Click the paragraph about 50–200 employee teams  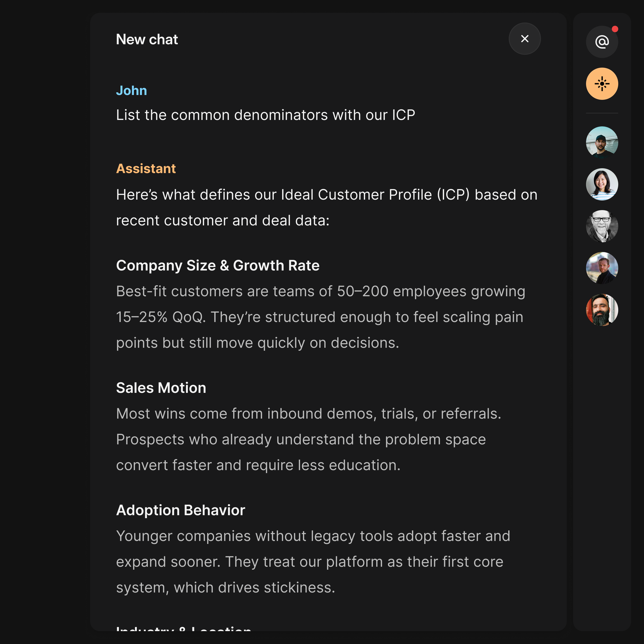(x=320, y=317)
